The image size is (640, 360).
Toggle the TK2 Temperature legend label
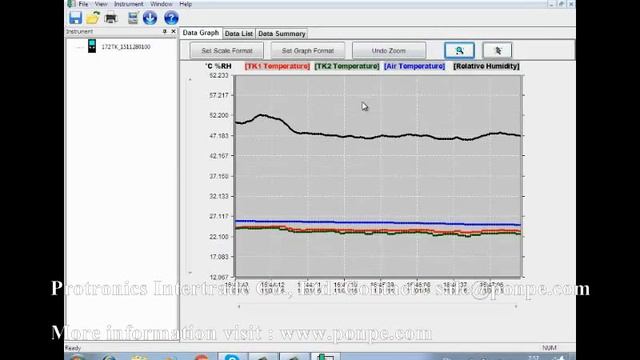[347, 66]
